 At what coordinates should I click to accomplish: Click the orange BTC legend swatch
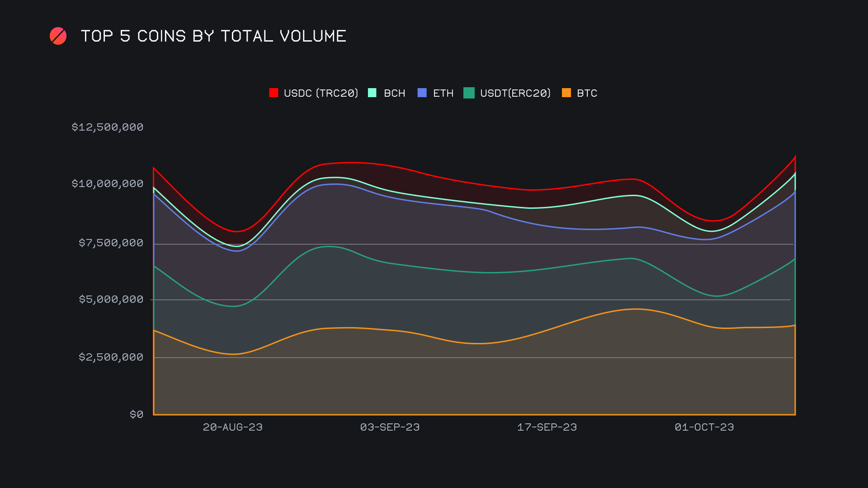566,93
